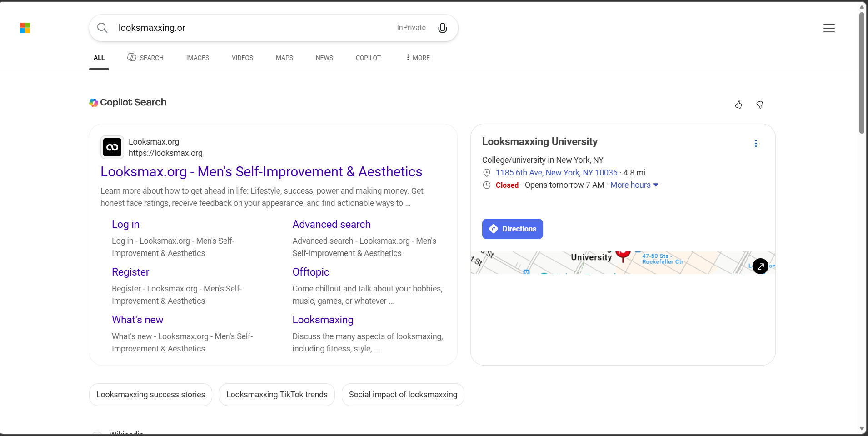
Task: Click the search magnifier icon
Action: [103, 28]
